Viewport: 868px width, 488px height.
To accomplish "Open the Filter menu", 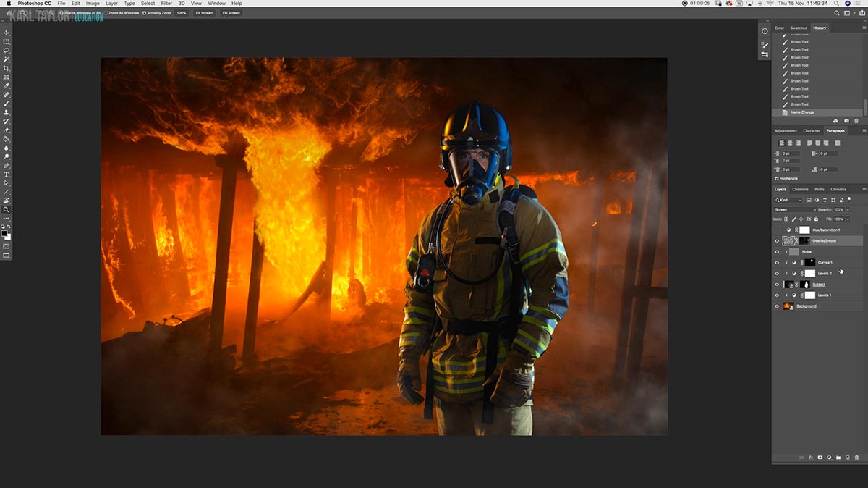I will tap(166, 4).
